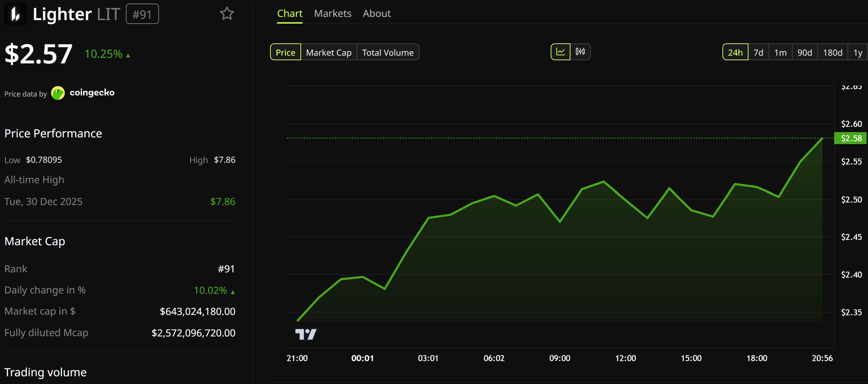Set chart range to 180d
868x384 pixels.
pyautogui.click(x=832, y=52)
